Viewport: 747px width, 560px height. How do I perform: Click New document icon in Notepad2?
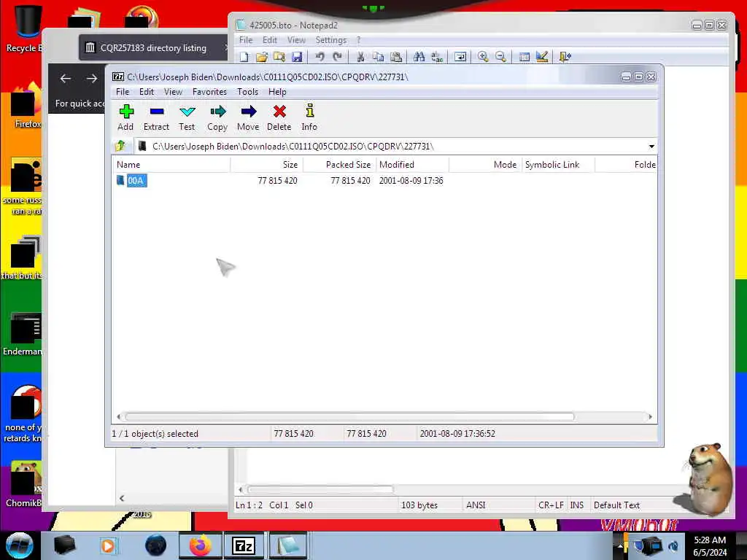(x=244, y=57)
